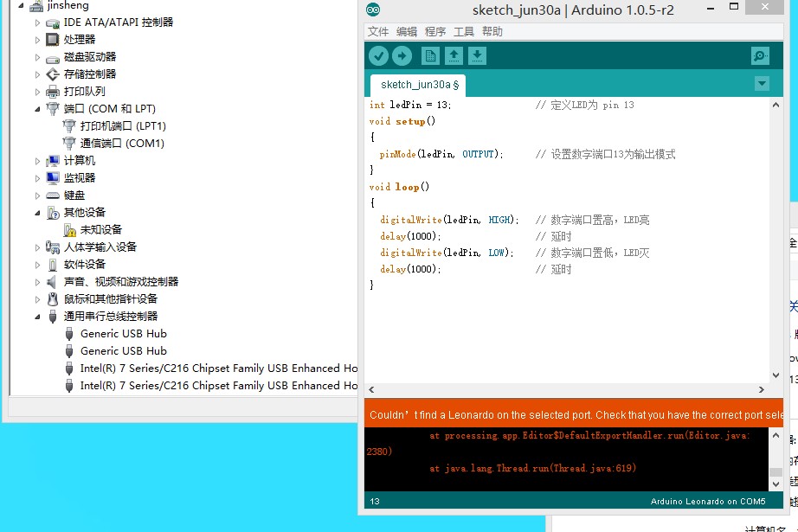Click the console scrollbar down arrow
This screenshot has width=798, height=532.
[x=775, y=484]
